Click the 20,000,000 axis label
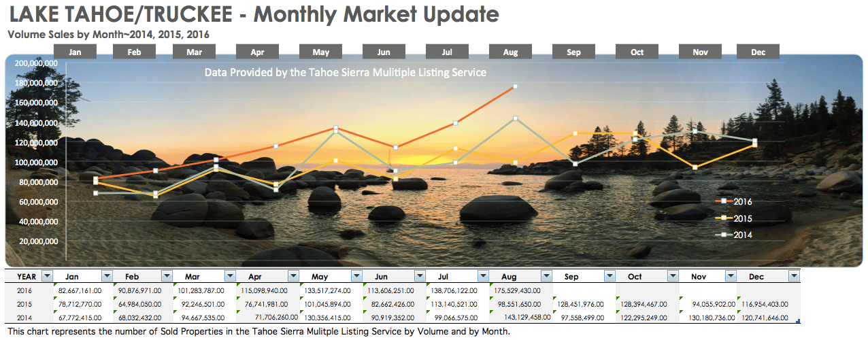Viewport: 868px width, 340px height. (x=37, y=241)
